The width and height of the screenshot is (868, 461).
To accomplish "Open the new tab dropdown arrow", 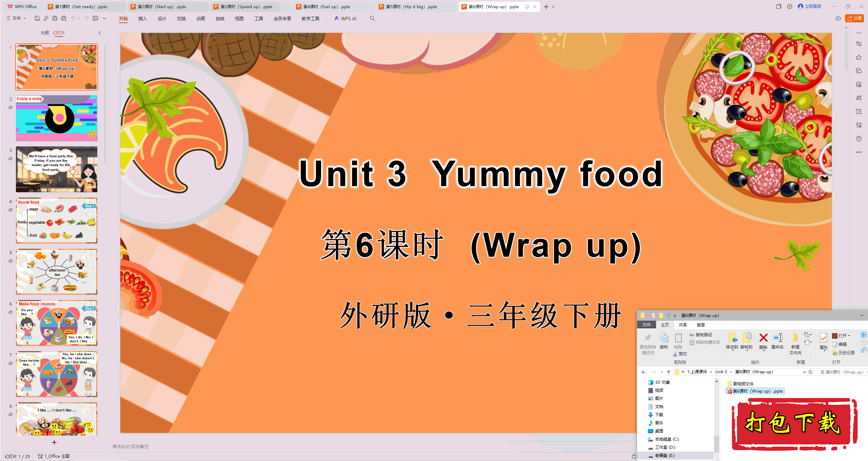I will click(553, 7).
